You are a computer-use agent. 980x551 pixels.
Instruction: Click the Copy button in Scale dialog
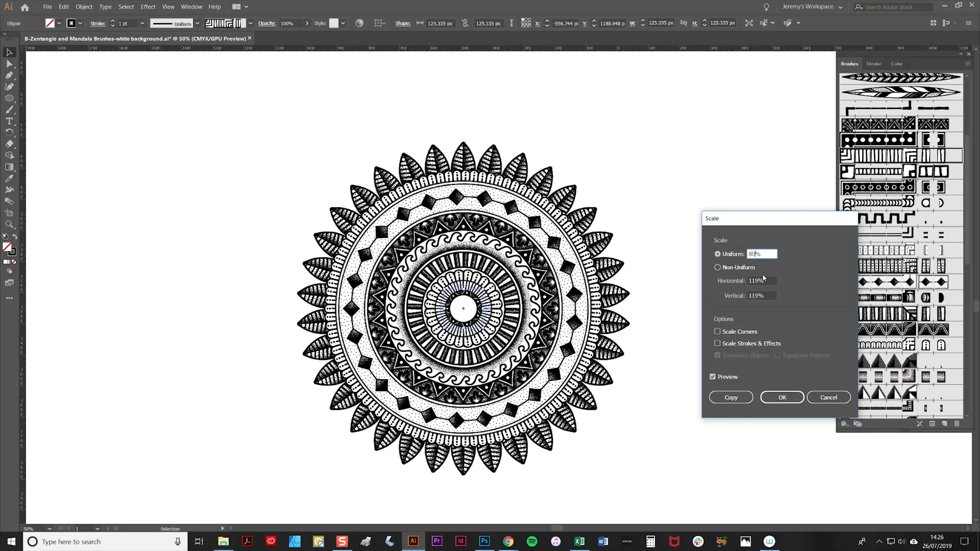tap(731, 397)
